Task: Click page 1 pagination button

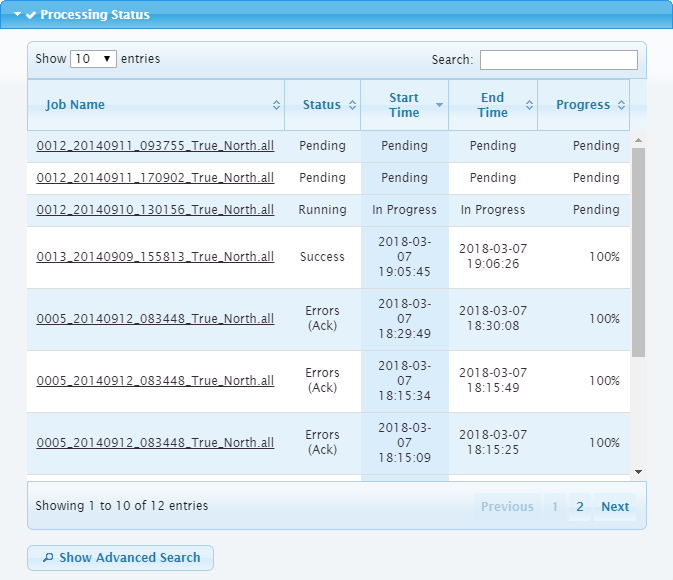Action: pos(555,507)
